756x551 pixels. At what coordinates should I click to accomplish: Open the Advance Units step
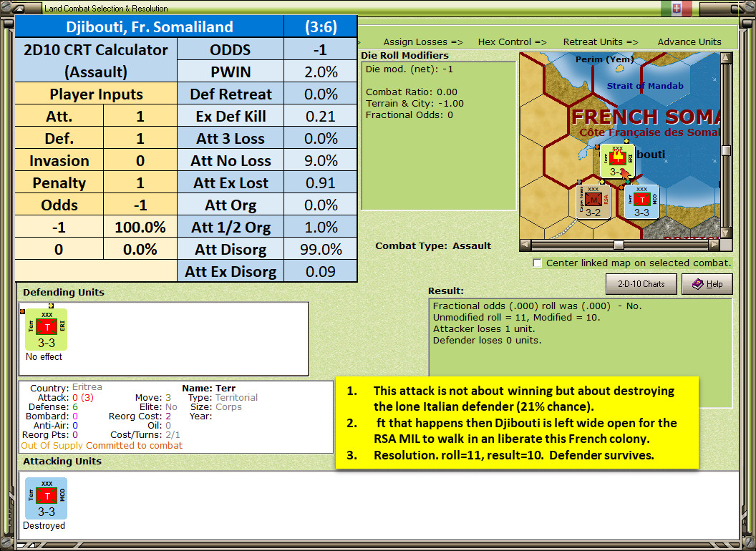click(x=689, y=42)
